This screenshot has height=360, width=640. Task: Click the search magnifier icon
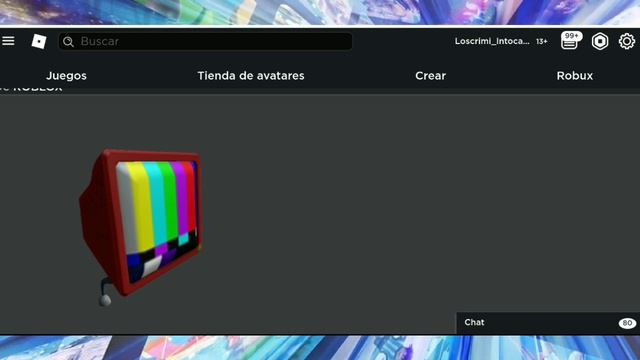tap(69, 42)
